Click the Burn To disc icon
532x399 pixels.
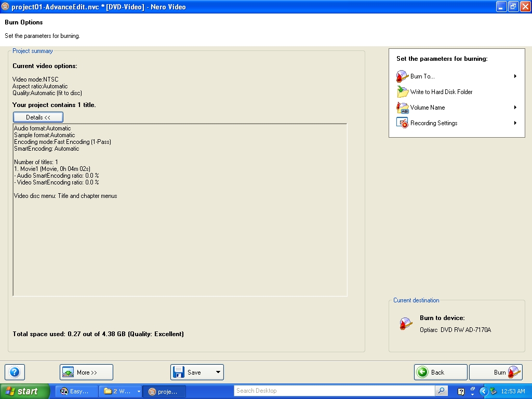(x=403, y=76)
